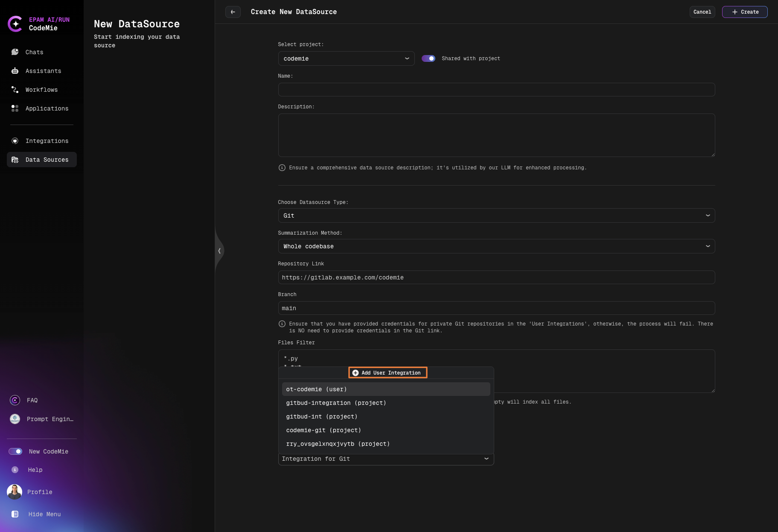Open the Profile page
778x532 pixels.
pos(40,492)
